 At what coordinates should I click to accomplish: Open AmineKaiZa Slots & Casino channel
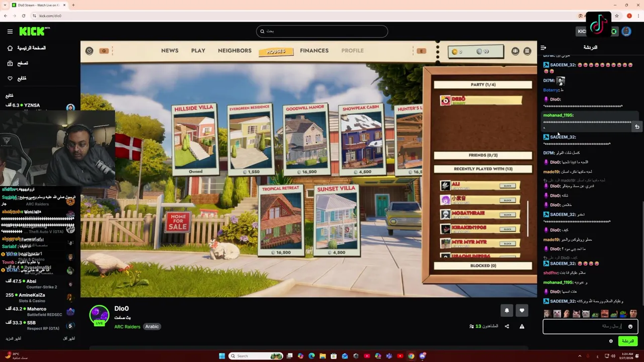tap(40, 298)
